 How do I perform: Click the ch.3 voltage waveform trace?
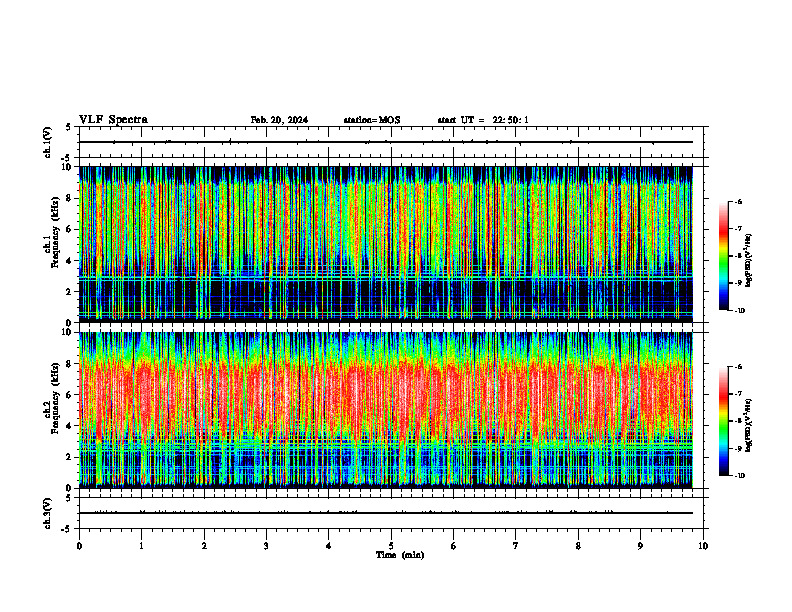[x=386, y=513]
